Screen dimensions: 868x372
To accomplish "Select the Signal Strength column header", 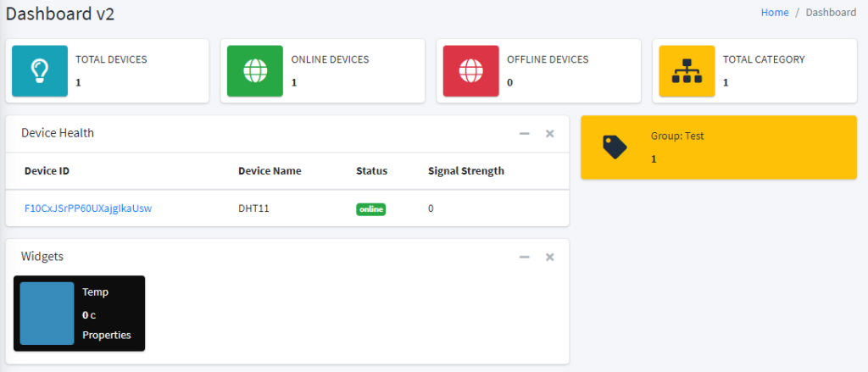I will click(466, 171).
